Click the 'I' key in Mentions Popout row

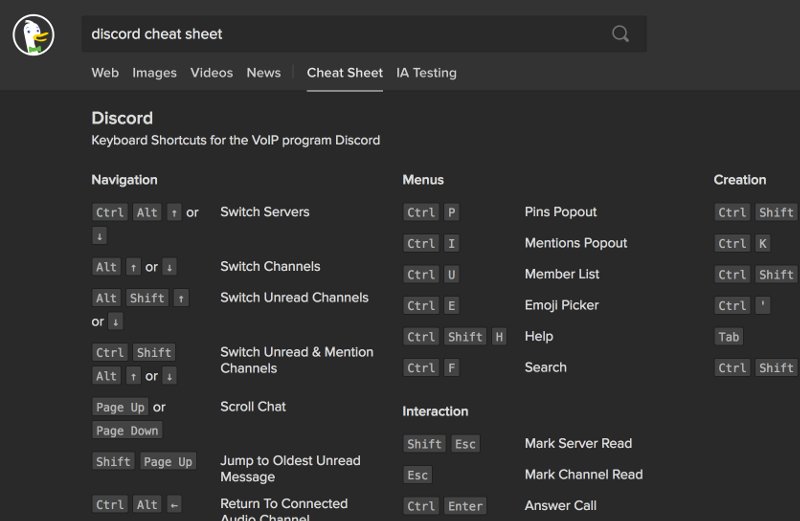click(452, 243)
